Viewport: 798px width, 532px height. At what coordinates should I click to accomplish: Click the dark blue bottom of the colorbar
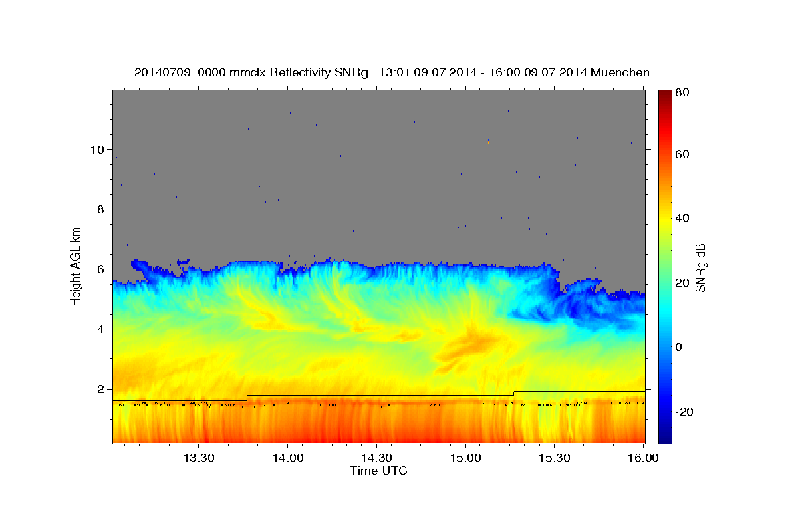(x=665, y=436)
